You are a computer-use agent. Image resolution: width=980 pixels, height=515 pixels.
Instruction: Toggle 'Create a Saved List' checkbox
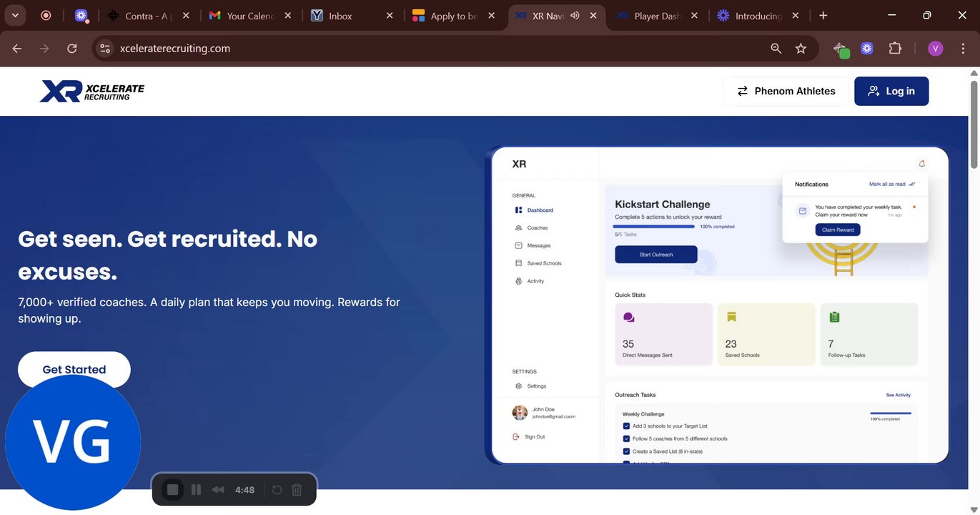[627, 451]
